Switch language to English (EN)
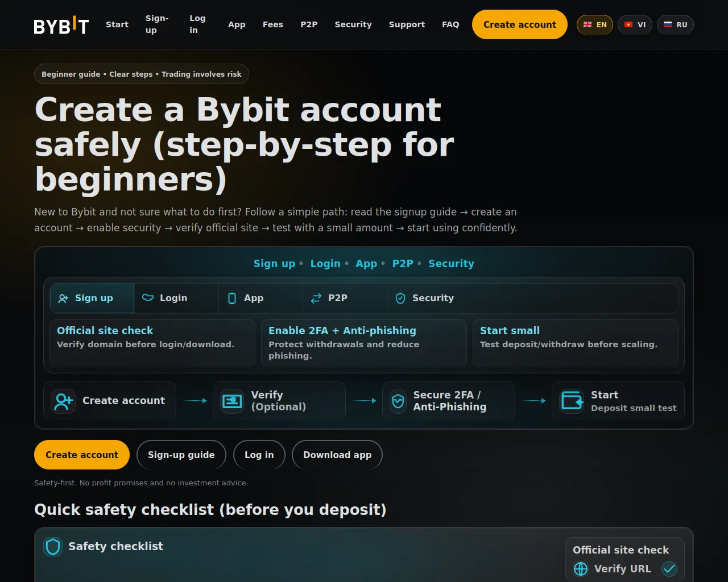The width and height of the screenshot is (728, 582). tap(595, 25)
